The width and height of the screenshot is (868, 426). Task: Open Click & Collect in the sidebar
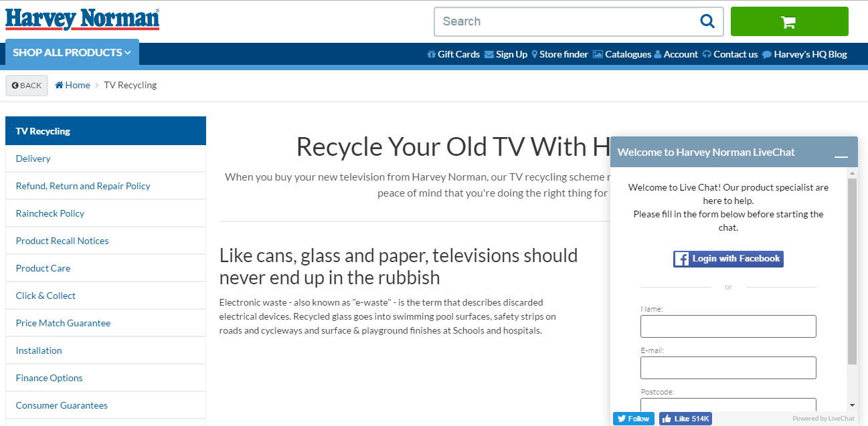[106, 296]
